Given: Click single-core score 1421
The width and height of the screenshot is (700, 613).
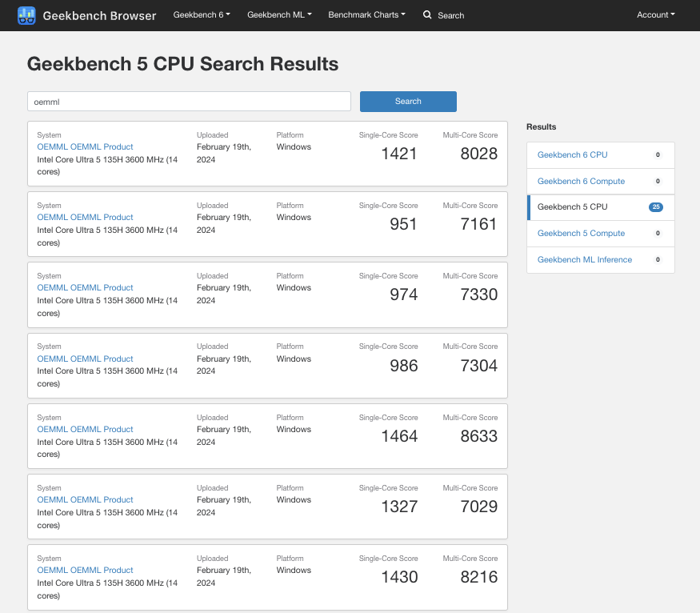Looking at the screenshot, I should tap(398, 154).
